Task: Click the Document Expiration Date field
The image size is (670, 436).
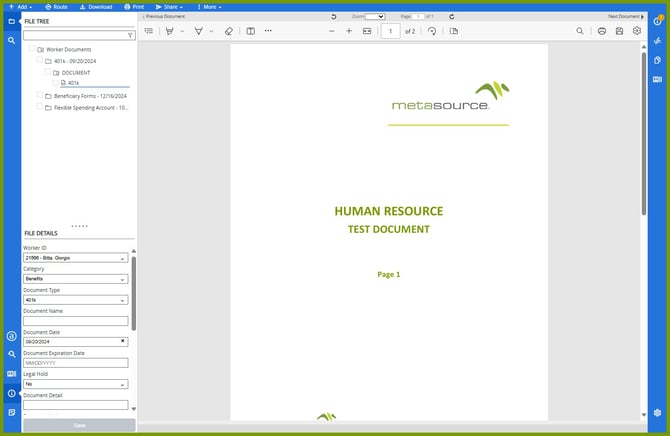Action: 76,363
